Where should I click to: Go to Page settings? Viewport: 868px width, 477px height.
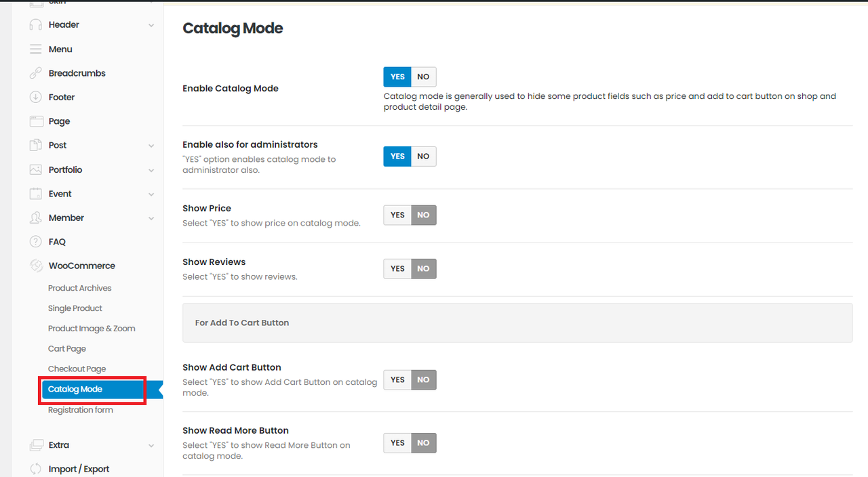(59, 121)
